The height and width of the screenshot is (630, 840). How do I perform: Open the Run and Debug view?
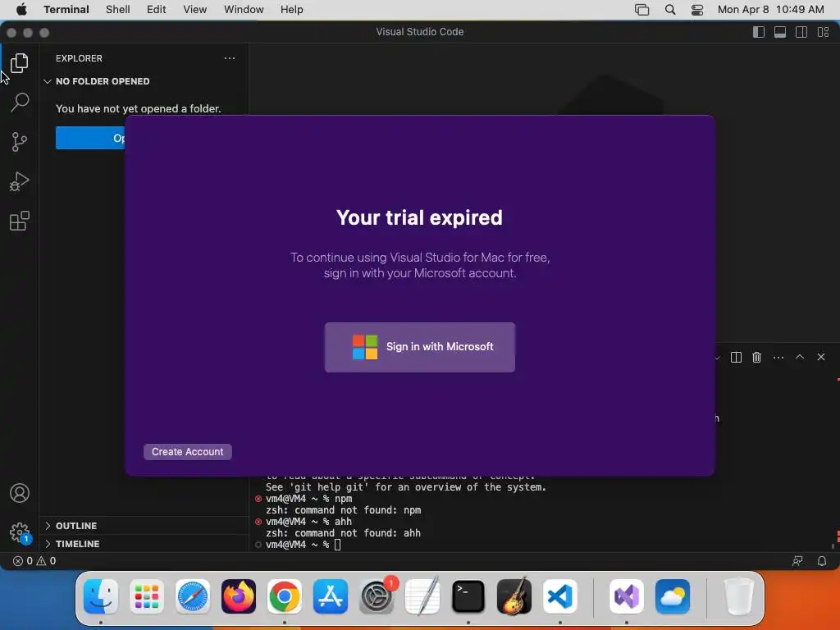point(20,181)
